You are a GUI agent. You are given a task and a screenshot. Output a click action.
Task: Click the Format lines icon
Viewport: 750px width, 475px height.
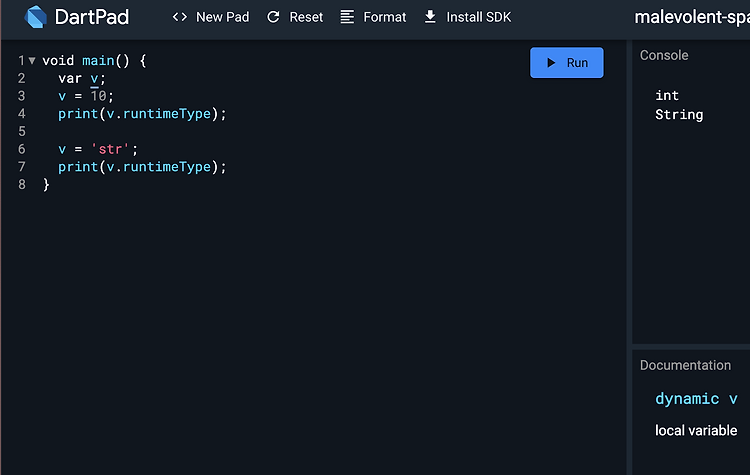[347, 17]
